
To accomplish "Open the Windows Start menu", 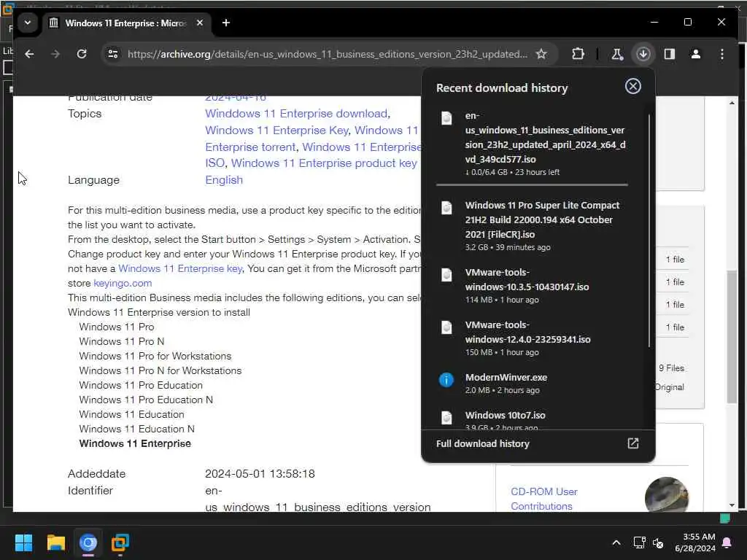I will [x=23, y=542].
